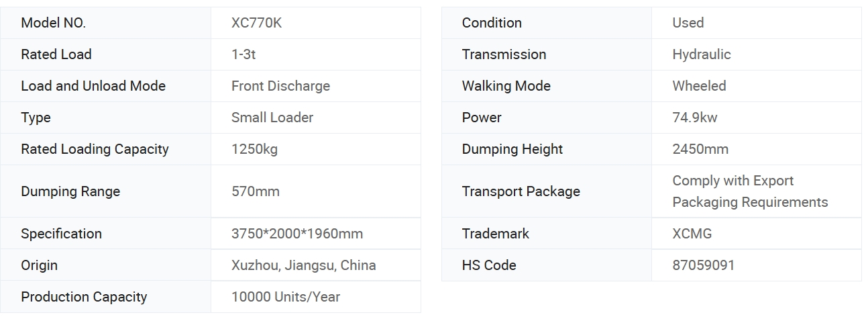Select the Transport Package label
868x317 pixels.
(x=521, y=191)
